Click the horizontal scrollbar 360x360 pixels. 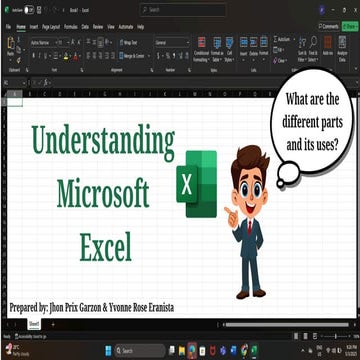click(287, 324)
